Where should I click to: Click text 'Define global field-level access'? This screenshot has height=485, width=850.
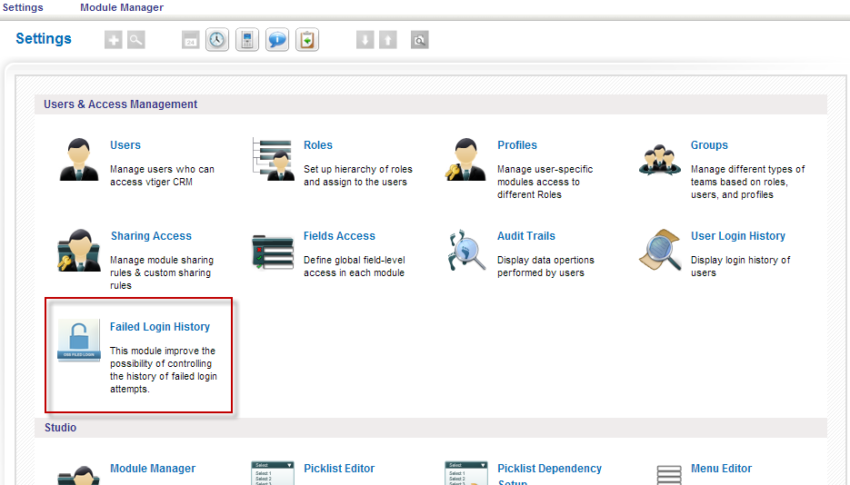click(354, 266)
